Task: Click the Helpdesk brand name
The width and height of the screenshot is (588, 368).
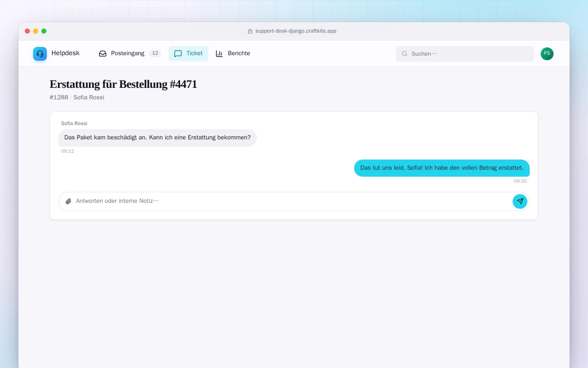Action: pyautogui.click(x=65, y=53)
